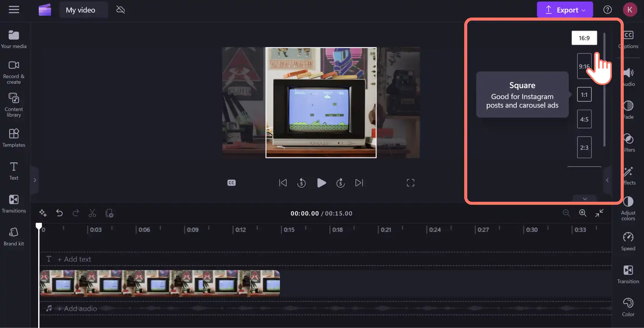
Task: Zoom out the timeline
Action: 566,213
